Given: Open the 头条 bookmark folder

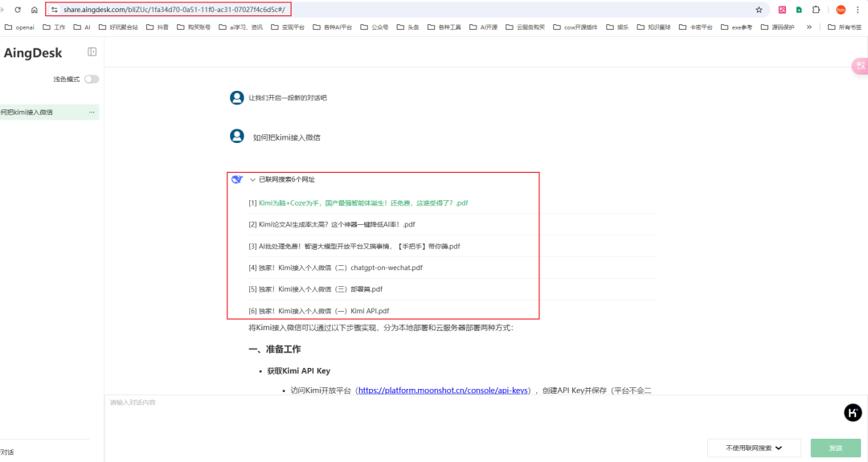Looking at the screenshot, I should click(408, 27).
